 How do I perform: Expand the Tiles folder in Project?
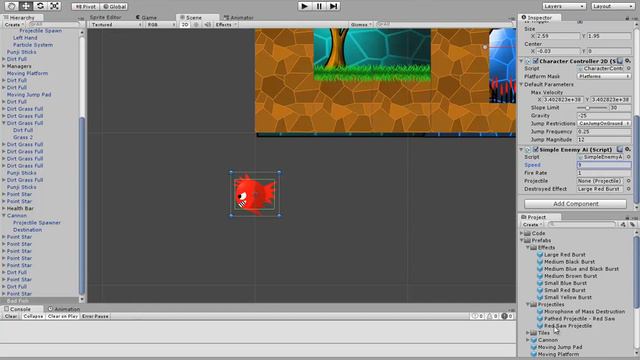point(528,333)
